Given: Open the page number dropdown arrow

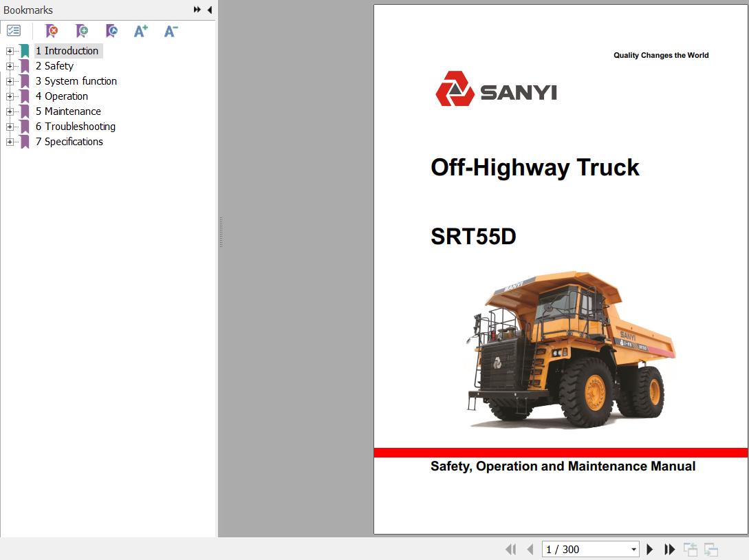Looking at the screenshot, I should point(634,550).
